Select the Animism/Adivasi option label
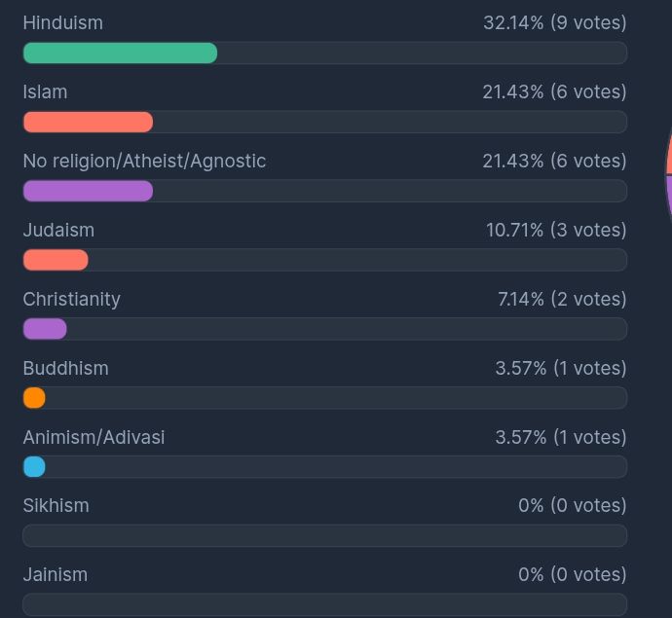Screen dimensions: 672x618 point(93,437)
